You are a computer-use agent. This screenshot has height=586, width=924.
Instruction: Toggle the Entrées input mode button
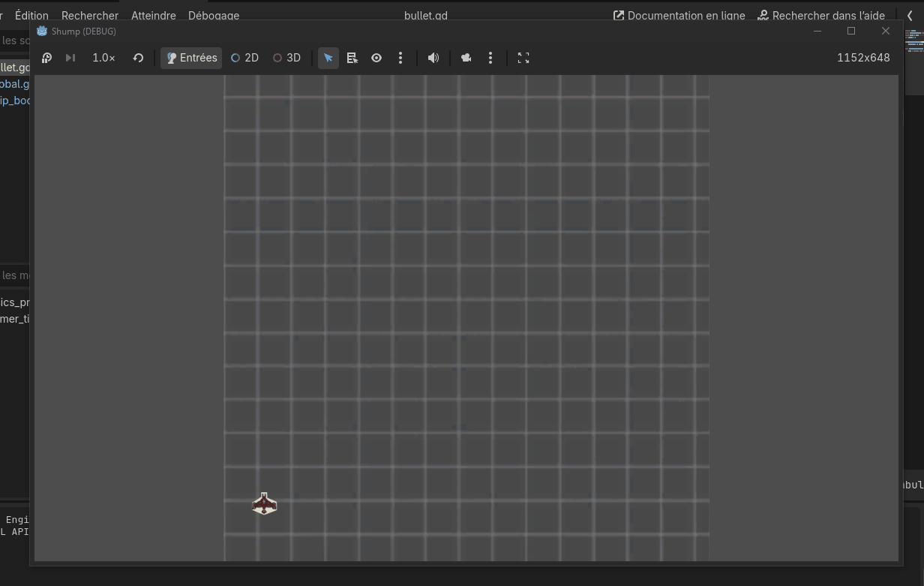pyautogui.click(x=191, y=58)
